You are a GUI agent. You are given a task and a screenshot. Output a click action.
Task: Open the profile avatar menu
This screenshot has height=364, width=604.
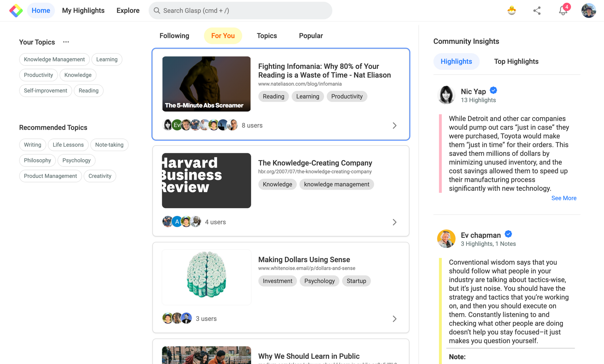coord(589,11)
